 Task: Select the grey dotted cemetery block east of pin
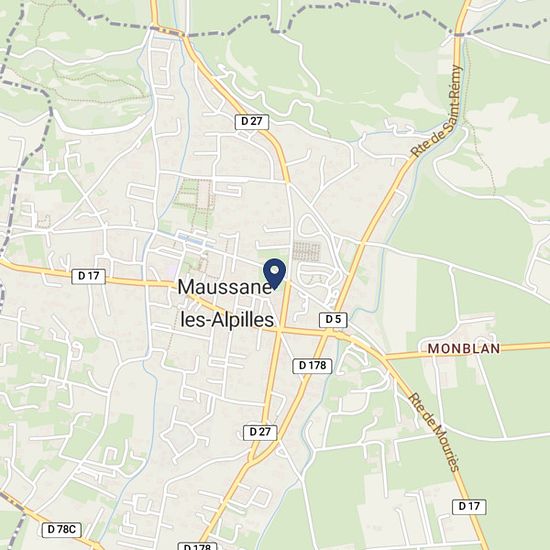(307, 251)
